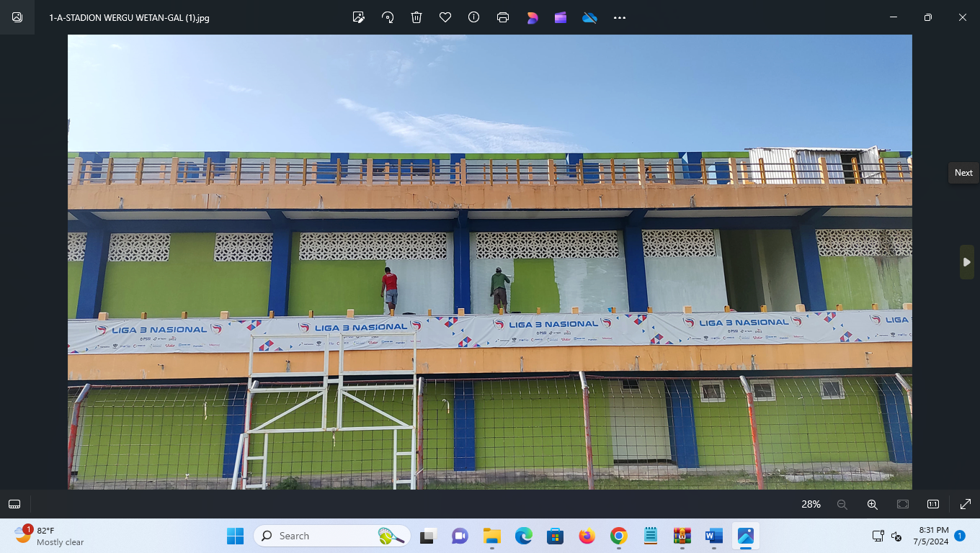The height and width of the screenshot is (553, 980).
Task: Open Notepad from taskbar
Action: (x=651, y=536)
